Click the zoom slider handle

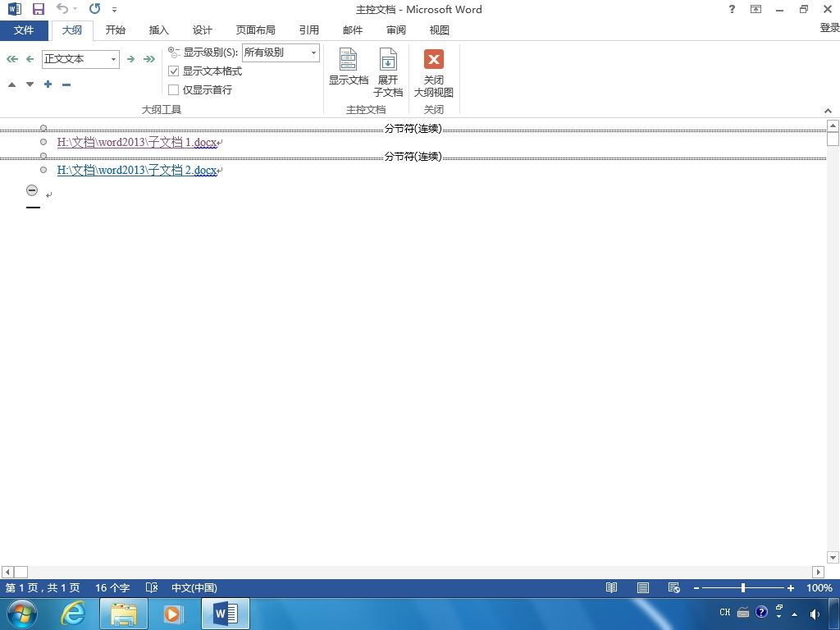pyautogui.click(x=743, y=588)
